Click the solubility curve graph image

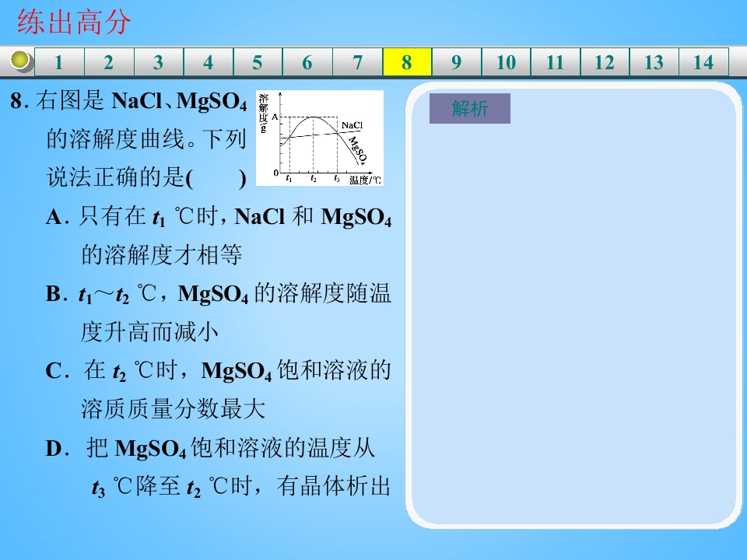pyautogui.click(x=320, y=138)
